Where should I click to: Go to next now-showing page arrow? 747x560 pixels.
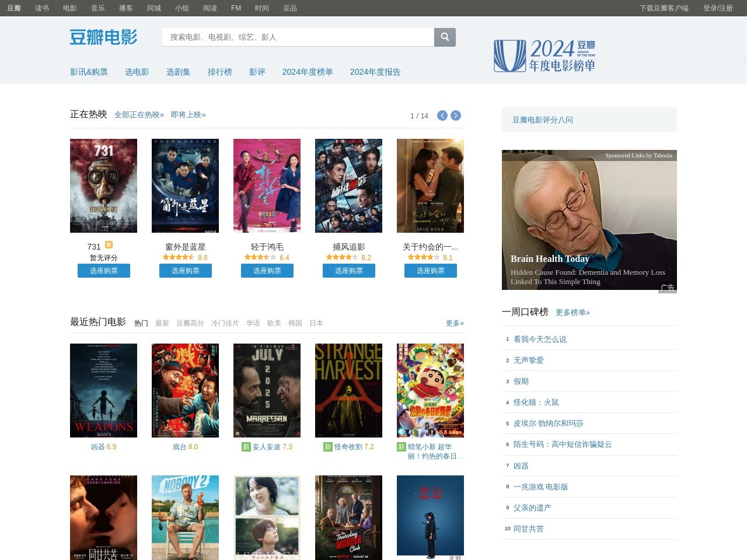click(456, 116)
